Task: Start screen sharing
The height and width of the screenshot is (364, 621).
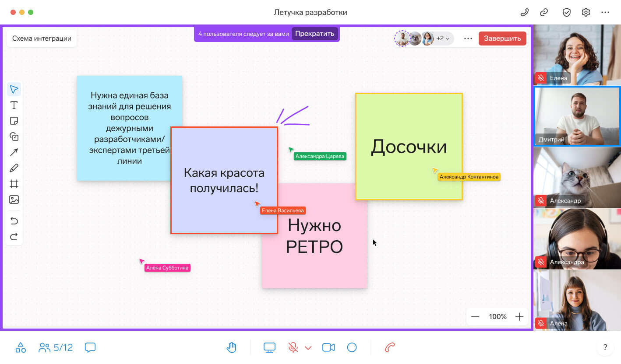Action: pos(269,347)
